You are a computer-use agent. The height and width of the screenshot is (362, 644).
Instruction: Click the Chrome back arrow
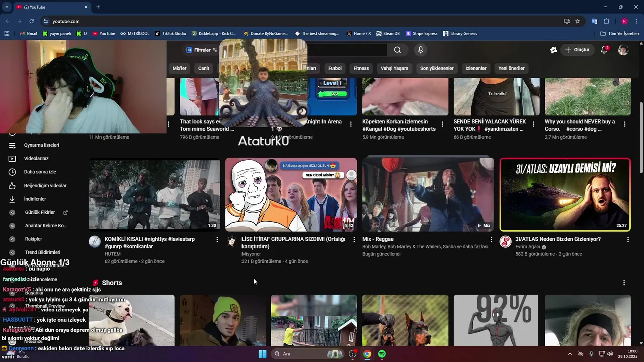click(7, 21)
